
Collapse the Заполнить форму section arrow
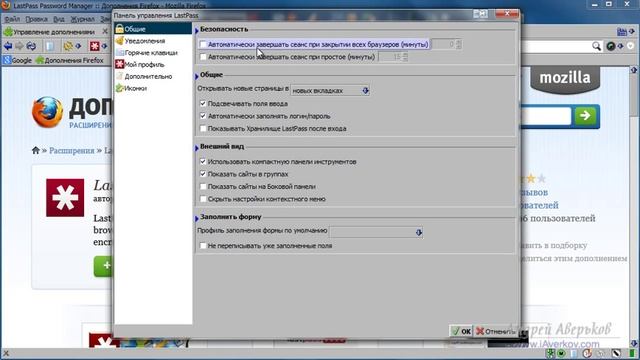197,218
